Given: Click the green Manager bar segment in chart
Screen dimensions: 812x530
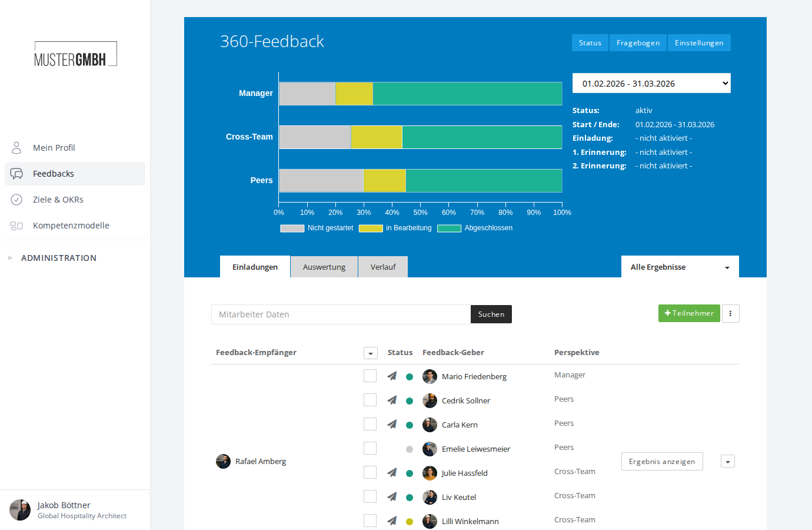Looking at the screenshot, I should point(467,94).
